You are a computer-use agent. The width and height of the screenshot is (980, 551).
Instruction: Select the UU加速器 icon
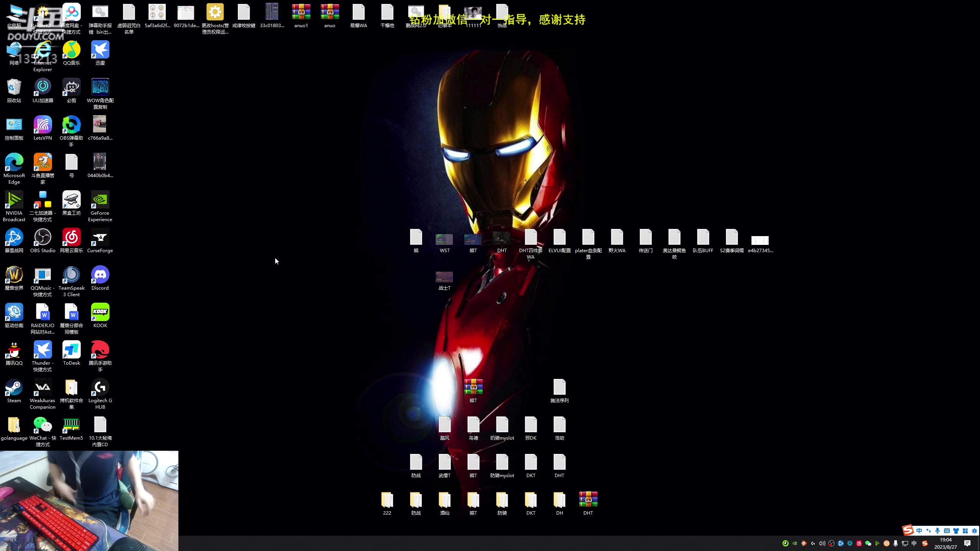pyautogui.click(x=43, y=91)
